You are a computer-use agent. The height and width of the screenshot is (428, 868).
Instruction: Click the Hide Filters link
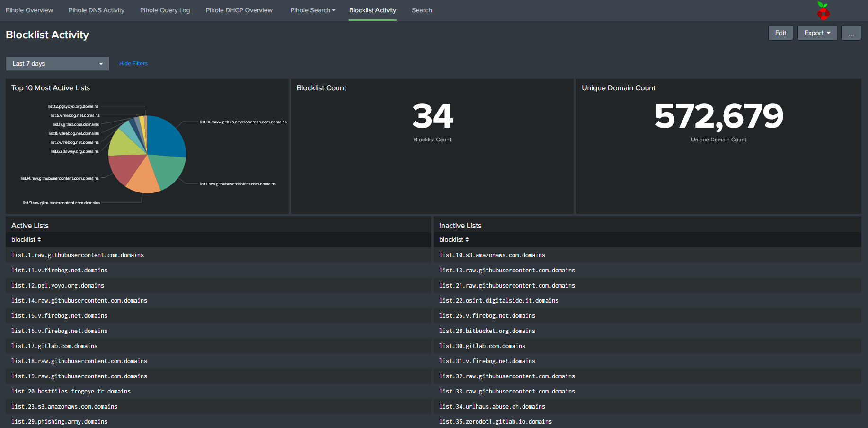click(133, 63)
